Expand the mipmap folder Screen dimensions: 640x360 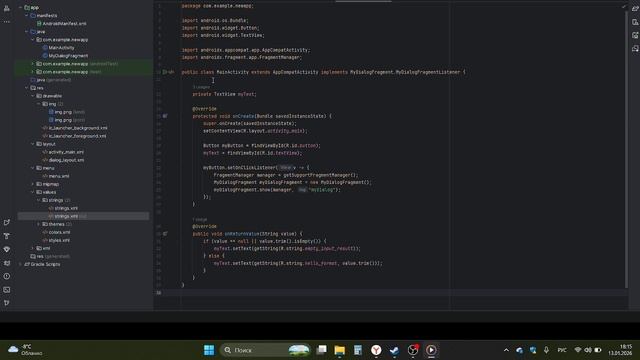pos(33,184)
